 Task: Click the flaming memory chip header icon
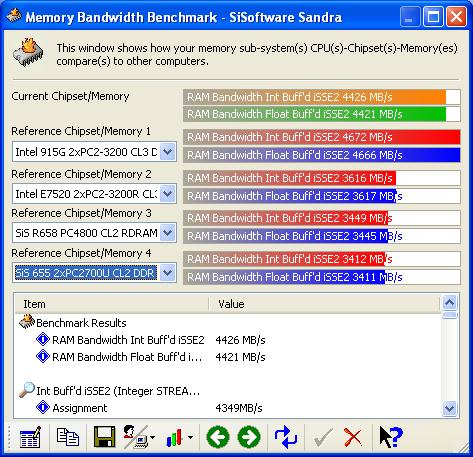(28, 53)
